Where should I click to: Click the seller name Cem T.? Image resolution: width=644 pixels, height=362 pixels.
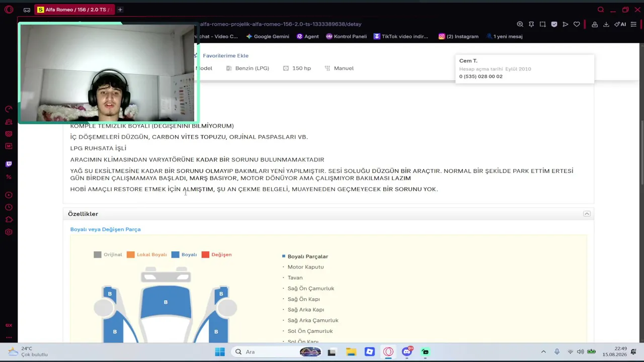468,61
